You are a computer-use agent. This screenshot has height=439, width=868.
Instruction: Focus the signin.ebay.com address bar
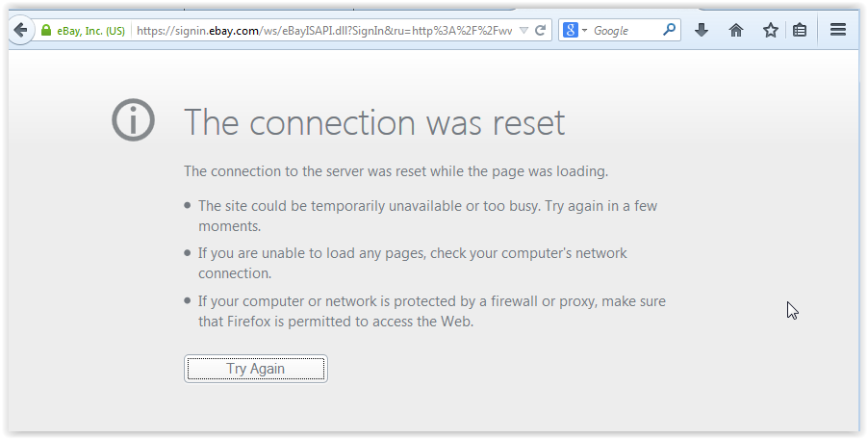click(x=324, y=31)
